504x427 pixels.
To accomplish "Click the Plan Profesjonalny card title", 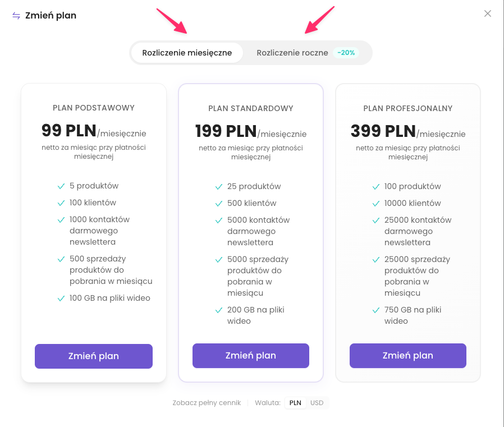I will click(x=408, y=108).
